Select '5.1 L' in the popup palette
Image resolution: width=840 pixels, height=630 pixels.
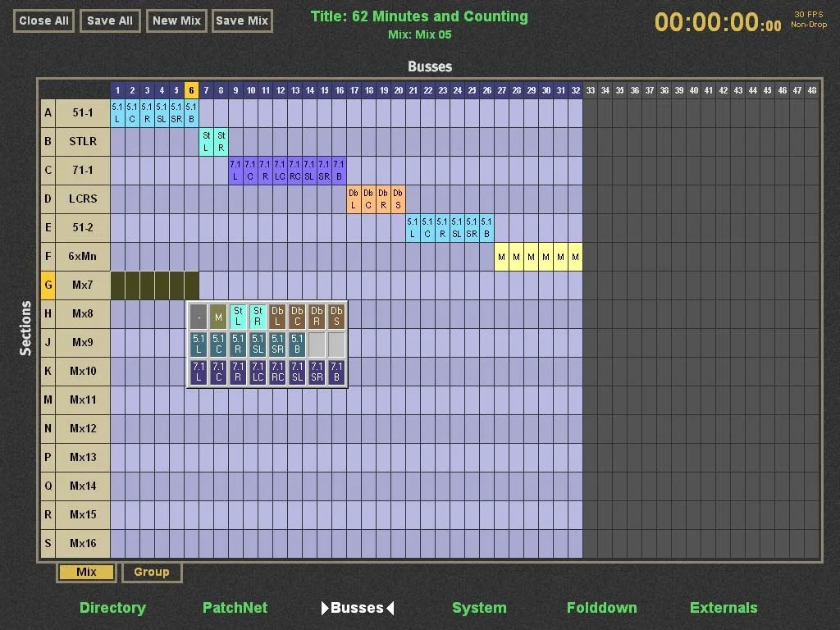point(199,345)
